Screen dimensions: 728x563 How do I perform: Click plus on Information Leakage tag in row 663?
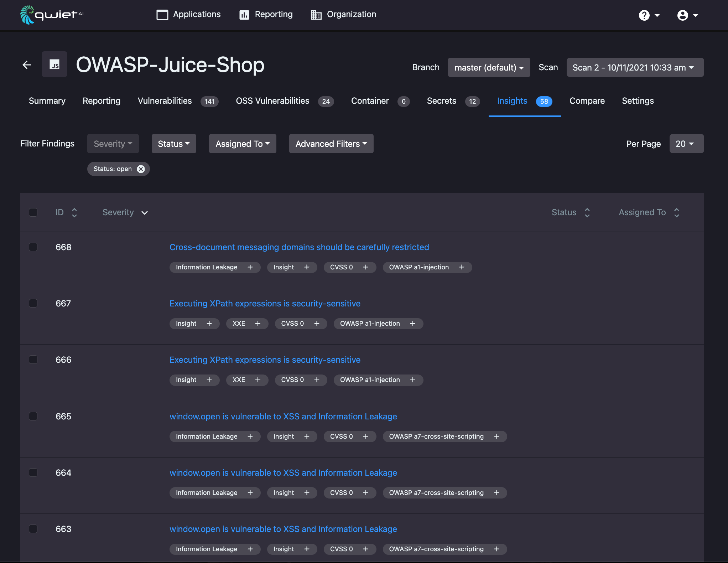point(250,549)
